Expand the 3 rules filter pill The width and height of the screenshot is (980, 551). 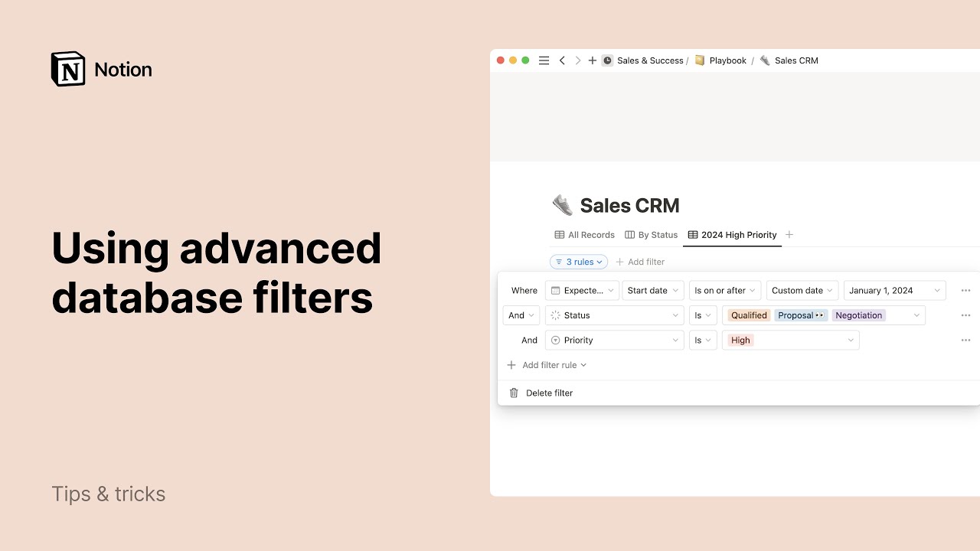pos(578,262)
